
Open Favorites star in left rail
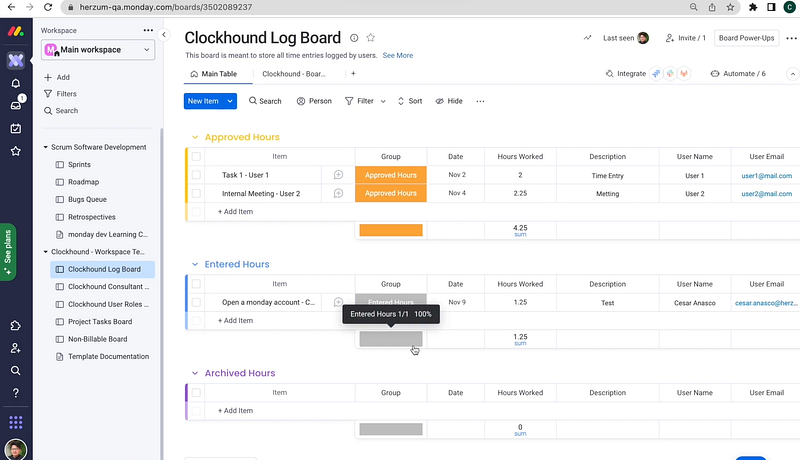(16, 151)
